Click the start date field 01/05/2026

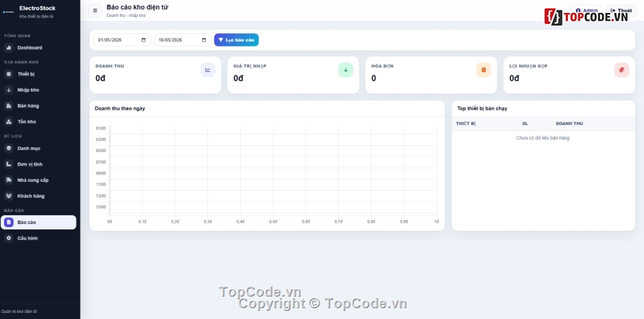tap(122, 40)
